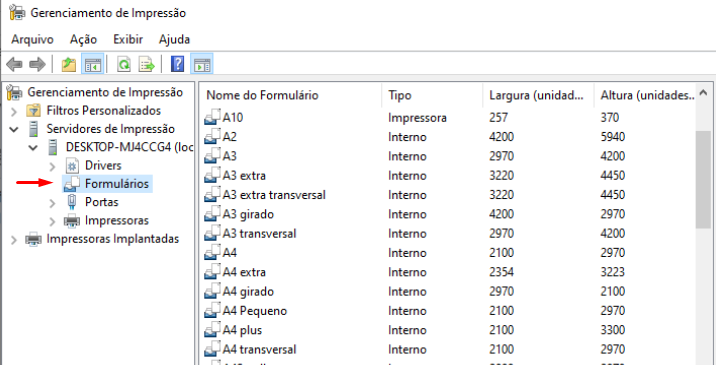Click the Impressoras Implantadas printer icon

point(33,239)
